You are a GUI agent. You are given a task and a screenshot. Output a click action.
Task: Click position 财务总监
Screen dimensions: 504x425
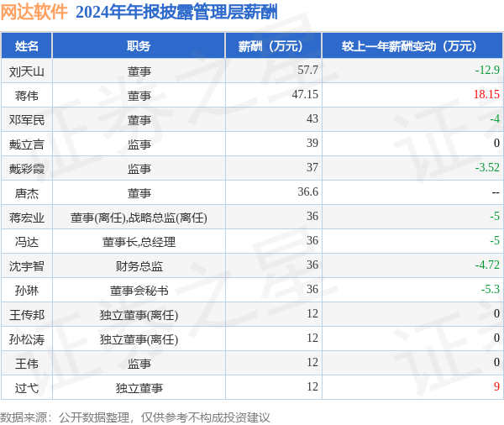pyautogui.click(x=139, y=266)
